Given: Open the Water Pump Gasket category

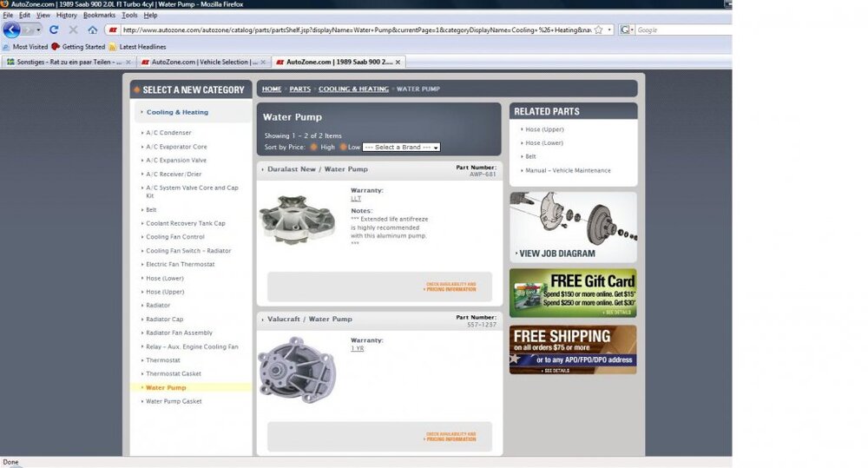Looking at the screenshot, I should pyautogui.click(x=174, y=401).
